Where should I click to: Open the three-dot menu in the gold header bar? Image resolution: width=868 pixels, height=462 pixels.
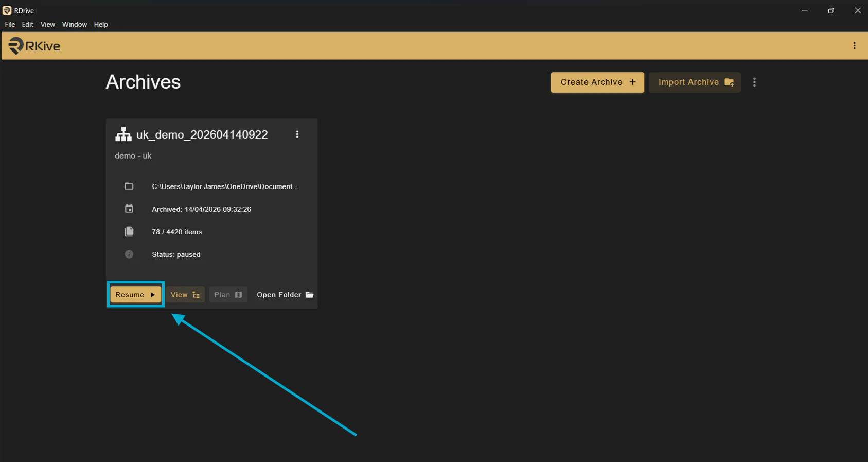coord(854,46)
